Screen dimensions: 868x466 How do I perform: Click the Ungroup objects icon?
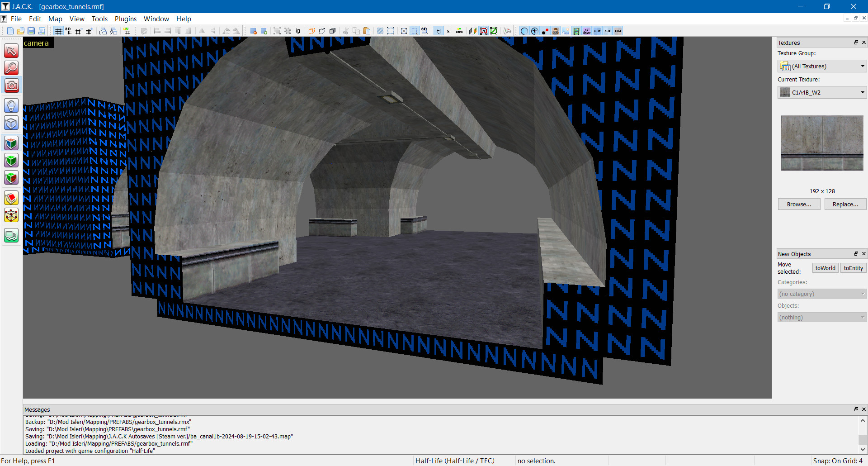[288, 31]
